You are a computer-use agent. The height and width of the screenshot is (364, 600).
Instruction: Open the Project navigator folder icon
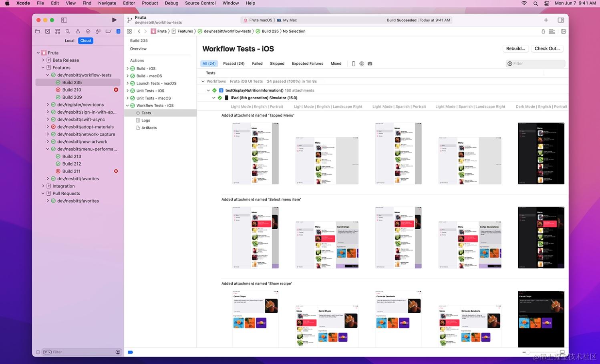pos(38,31)
